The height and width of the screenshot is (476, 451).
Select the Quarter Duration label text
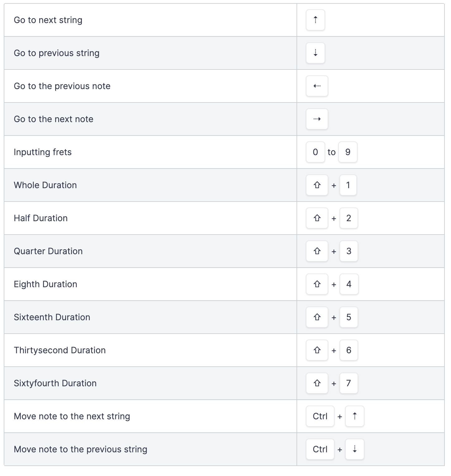point(48,251)
